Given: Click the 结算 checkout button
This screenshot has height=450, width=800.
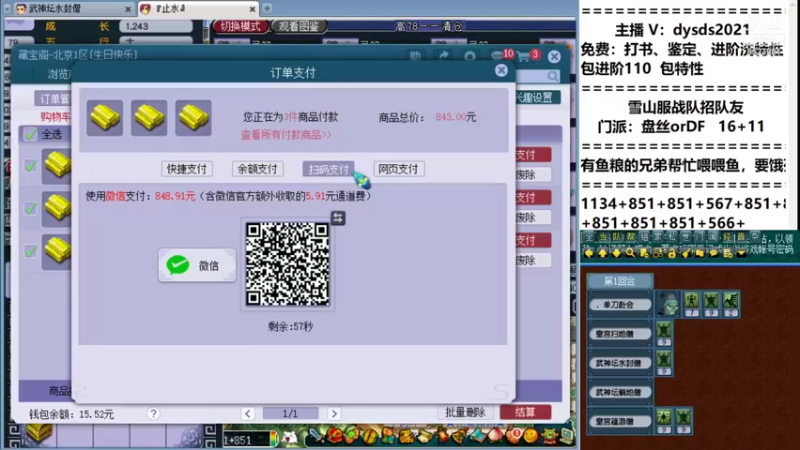Looking at the screenshot, I should click(525, 412).
